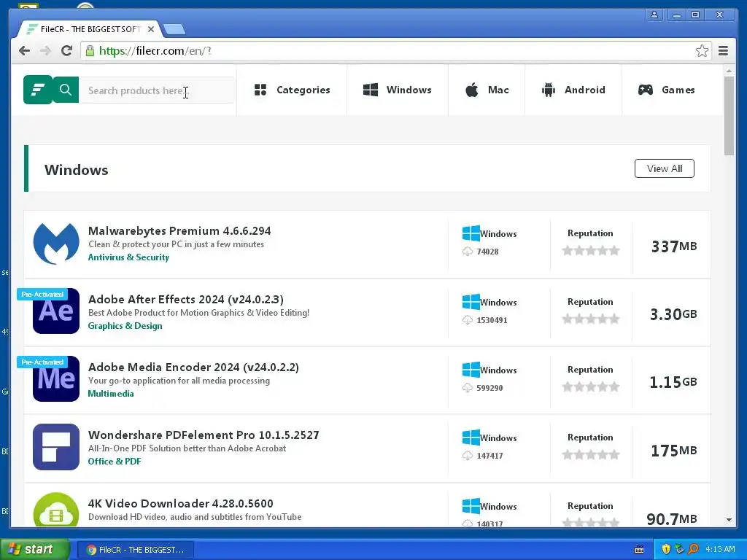The width and height of the screenshot is (747, 560).
Task: Click the browser user profile icon
Action: [x=654, y=15]
